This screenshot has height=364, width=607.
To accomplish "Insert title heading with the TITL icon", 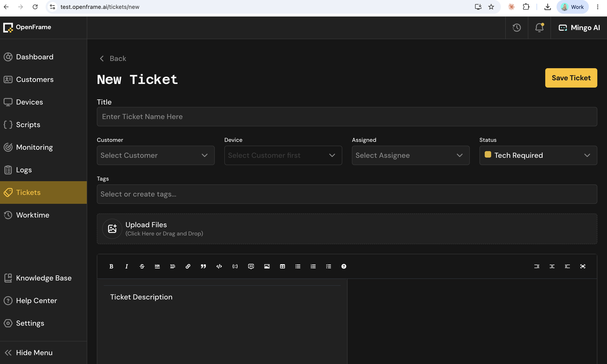I will tap(173, 266).
